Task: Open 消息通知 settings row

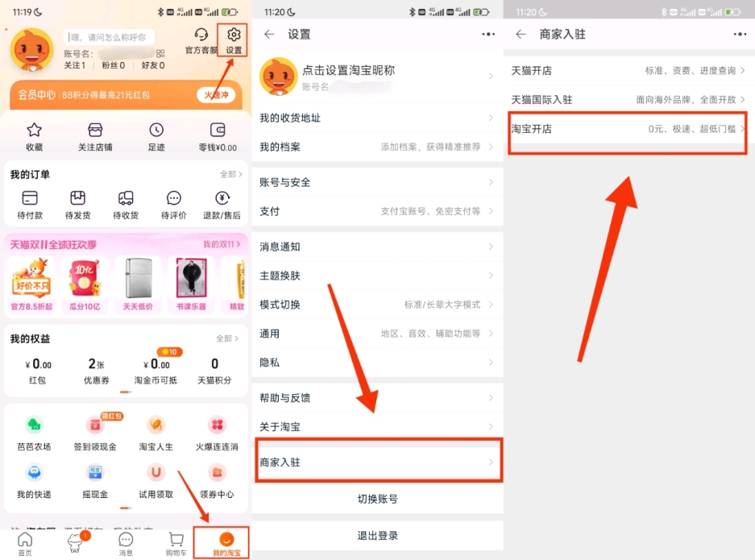Action: click(377, 247)
